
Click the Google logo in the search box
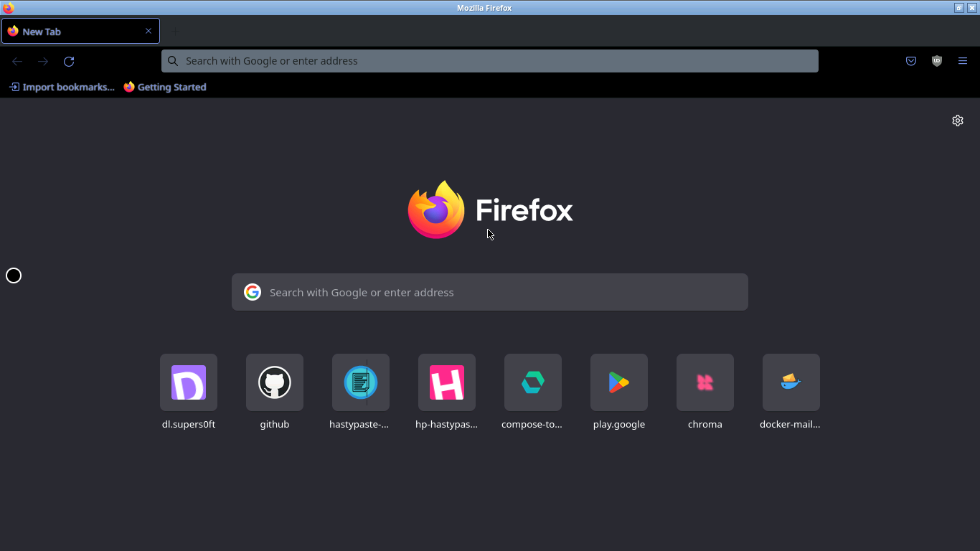point(253,292)
